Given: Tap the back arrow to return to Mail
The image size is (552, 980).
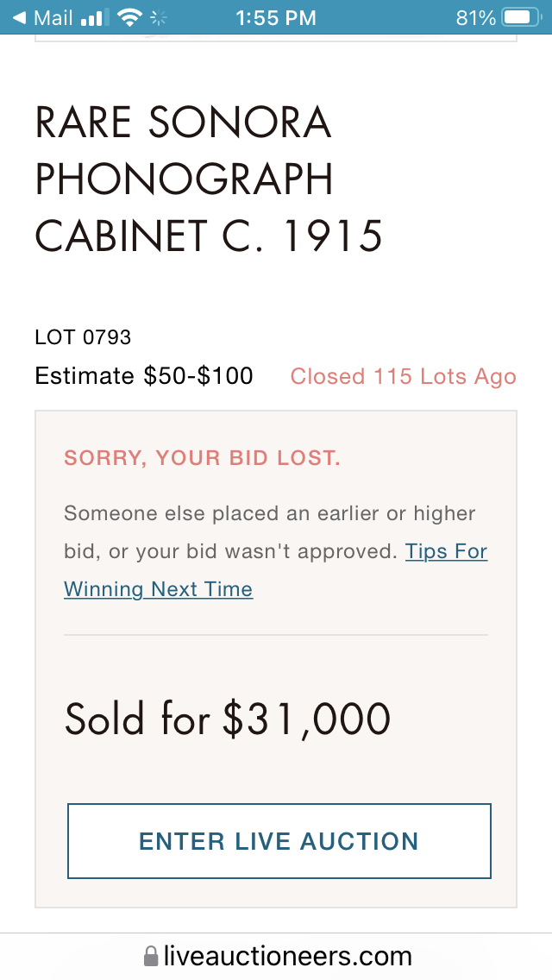Looking at the screenshot, I should (19, 17).
